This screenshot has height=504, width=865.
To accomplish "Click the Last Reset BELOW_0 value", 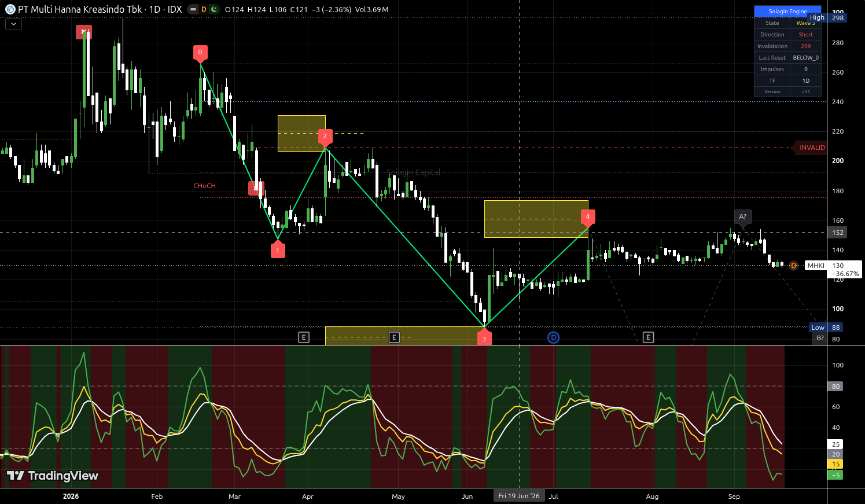I will 805,58.
